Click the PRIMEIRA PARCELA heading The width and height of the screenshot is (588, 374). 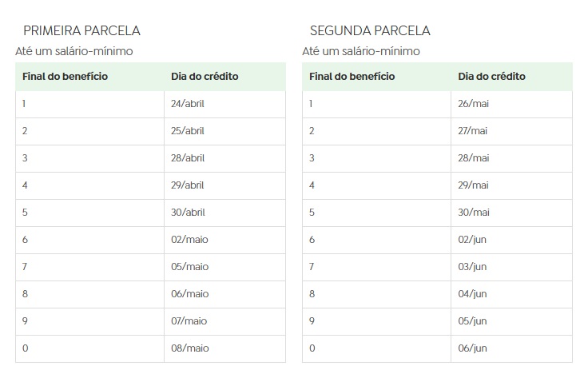pyautogui.click(x=81, y=31)
